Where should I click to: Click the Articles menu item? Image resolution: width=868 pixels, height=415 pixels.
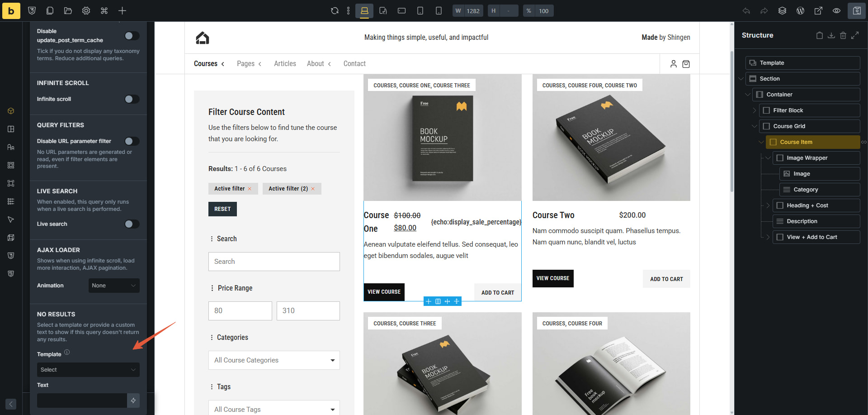pyautogui.click(x=285, y=64)
